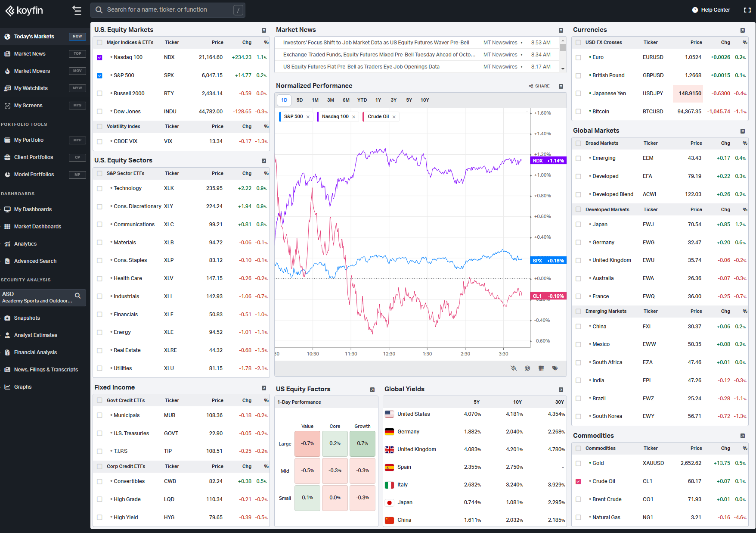Remove S&P 500 from chart
Screen dimensions: 756x533
pyautogui.click(x=308, y=117)
